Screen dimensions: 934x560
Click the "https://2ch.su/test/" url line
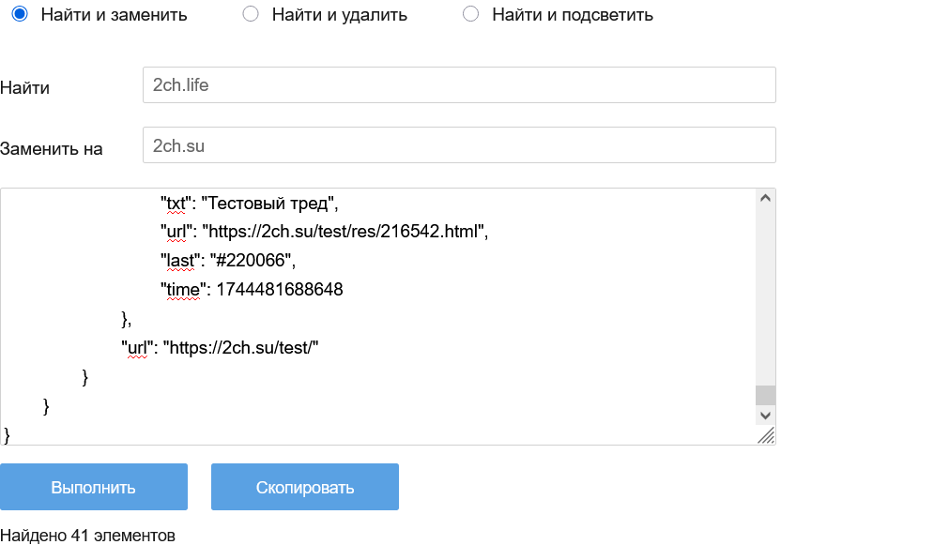(241, 348)
